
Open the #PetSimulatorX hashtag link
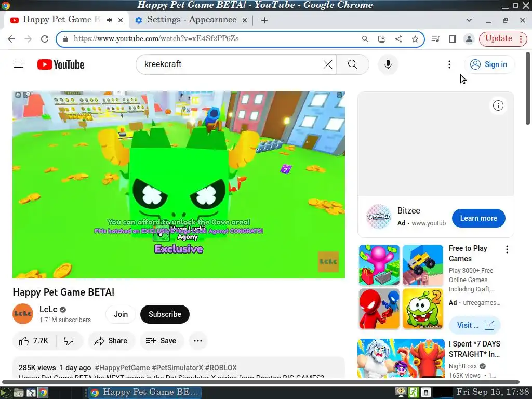point(178,368)
